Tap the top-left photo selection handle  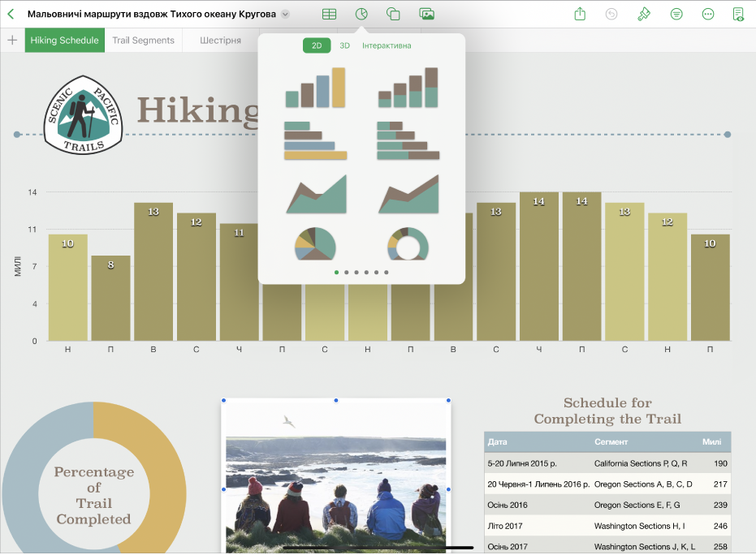point(224,400)
